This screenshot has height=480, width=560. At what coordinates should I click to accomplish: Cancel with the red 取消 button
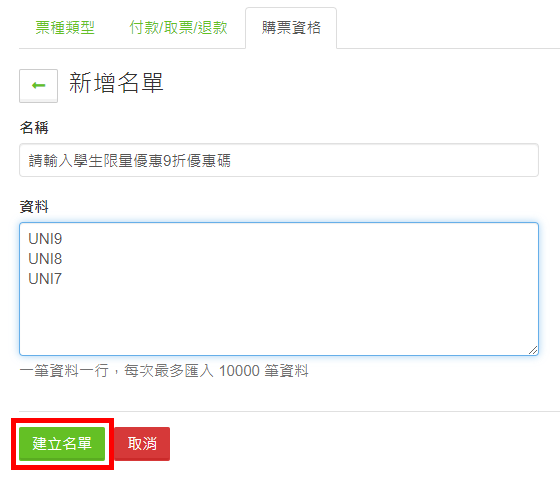coord(142,444)
